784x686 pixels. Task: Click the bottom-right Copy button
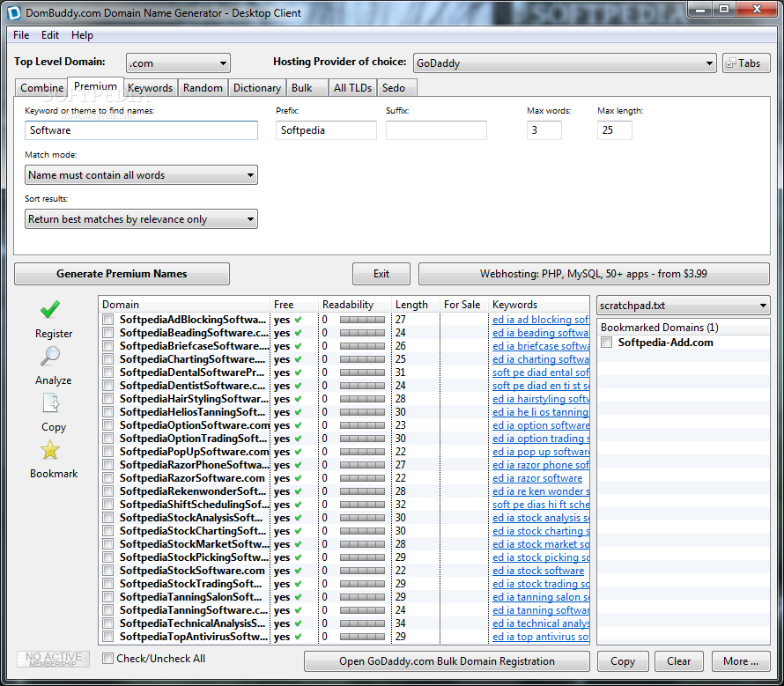click(623, 661)
